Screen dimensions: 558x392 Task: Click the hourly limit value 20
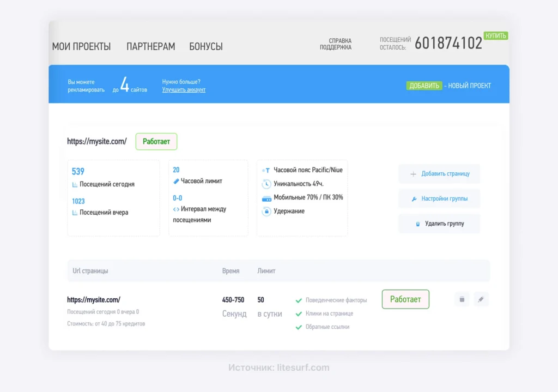click(x=176, y=170)
